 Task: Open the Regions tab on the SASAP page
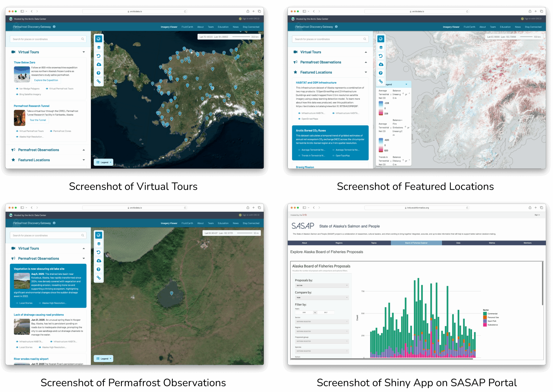point(339,243)
